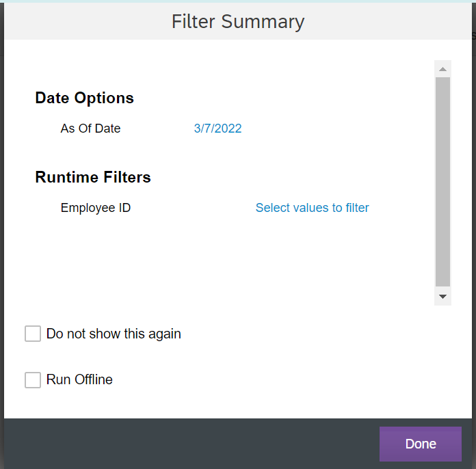The image size is (476, 469).
Task: Click the Filter Summary dialog title
Action: (238, 22)
